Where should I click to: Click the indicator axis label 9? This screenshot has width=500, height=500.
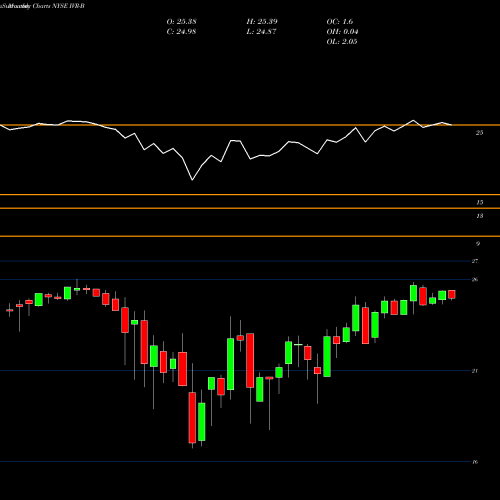[x=478, y=244]
